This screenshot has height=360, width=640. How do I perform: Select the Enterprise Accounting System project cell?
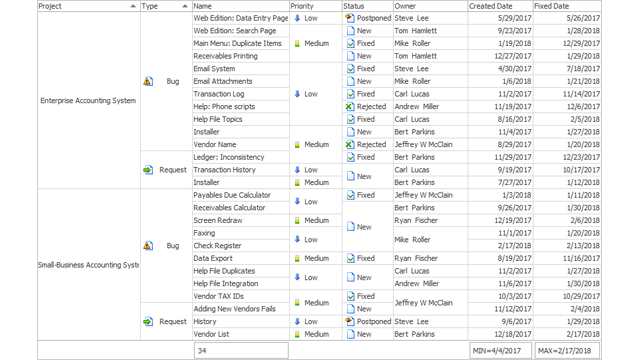(89, 100)
